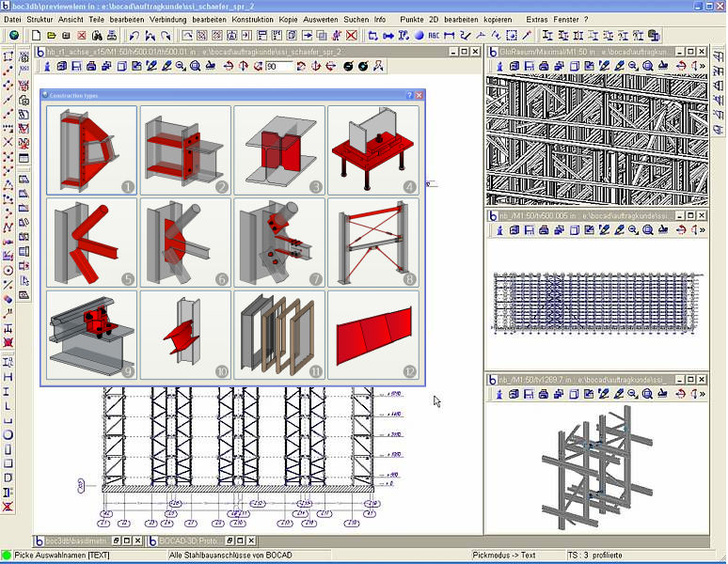Choose construction type 4 base plate connection
This screenshot has width=728, height=564.
tap(373, 149)
